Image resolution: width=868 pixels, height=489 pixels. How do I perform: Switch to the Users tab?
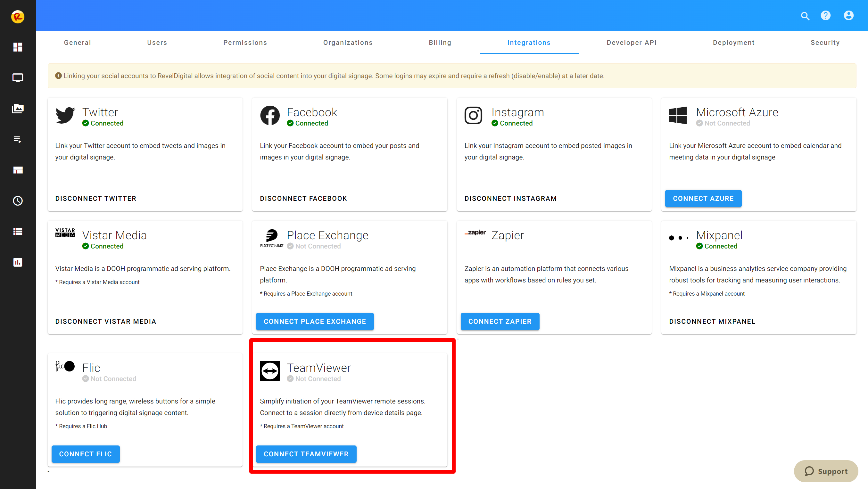[x=157, y=43]
